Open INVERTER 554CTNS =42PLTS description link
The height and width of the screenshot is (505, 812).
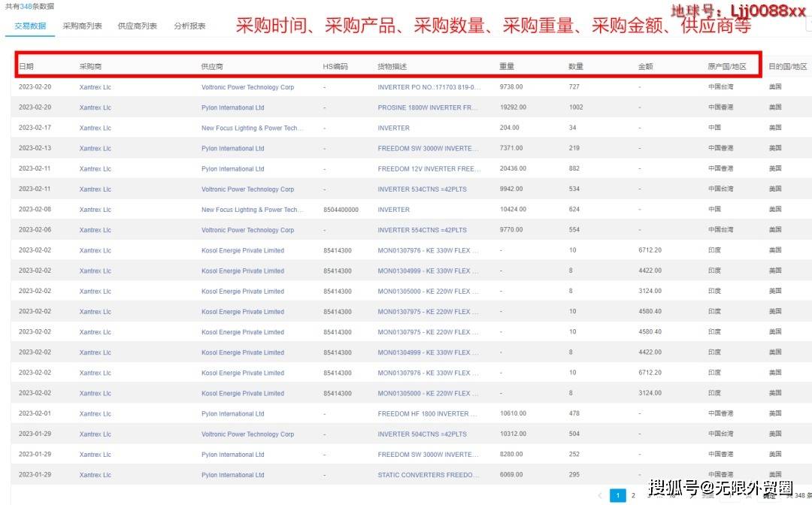pyautogui.click(x=422, y=230)
